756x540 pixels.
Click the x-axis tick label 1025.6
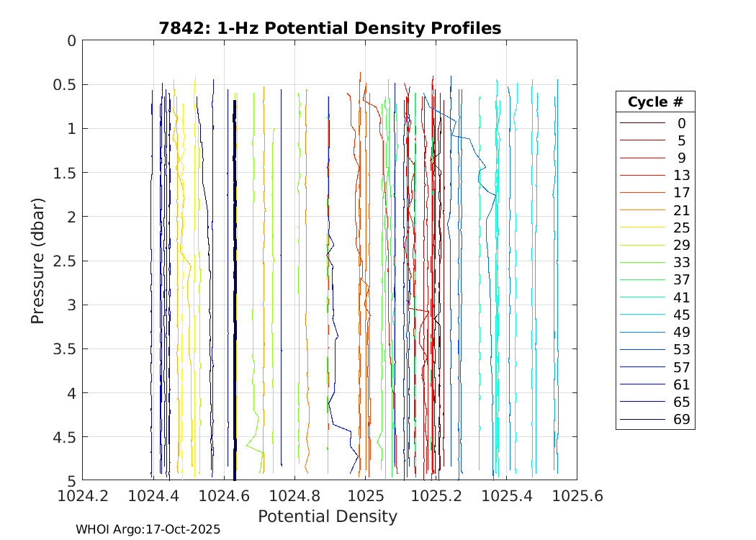576,496
